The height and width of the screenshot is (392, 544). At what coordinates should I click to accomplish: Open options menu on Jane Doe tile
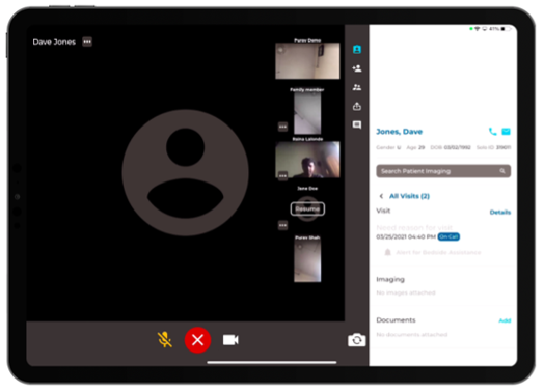point(282,226)
